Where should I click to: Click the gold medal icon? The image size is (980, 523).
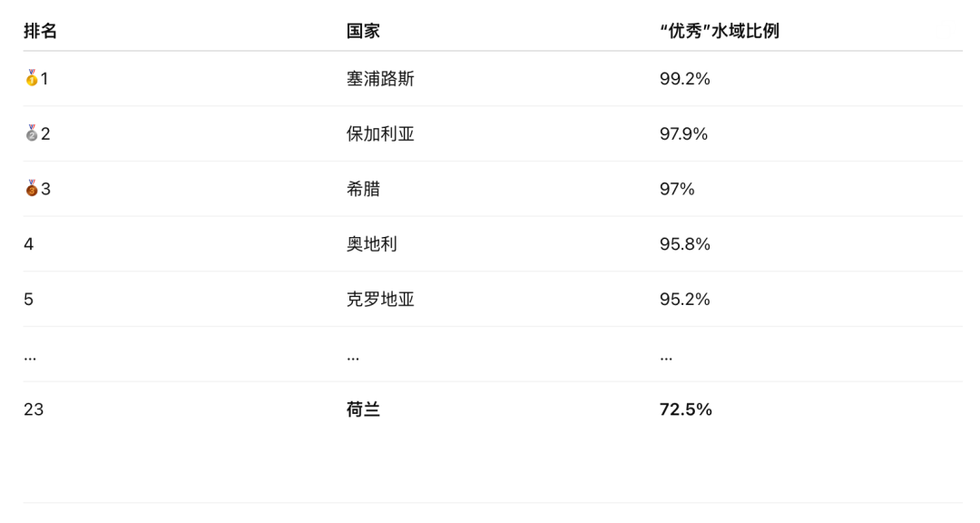click(x=32, y=78)
